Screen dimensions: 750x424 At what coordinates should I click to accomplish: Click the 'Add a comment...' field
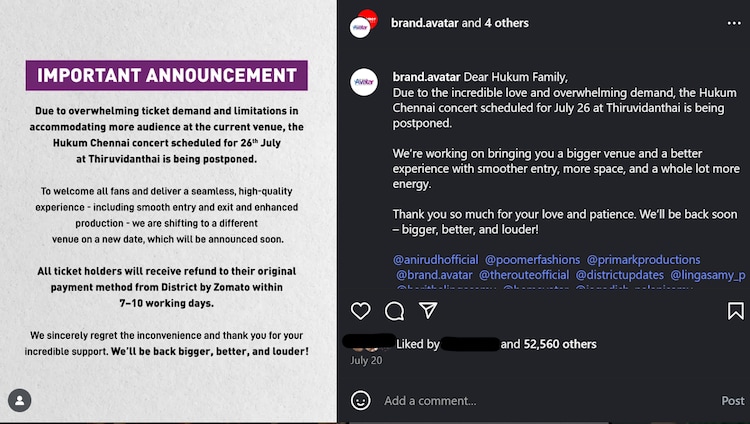(540, 400)
